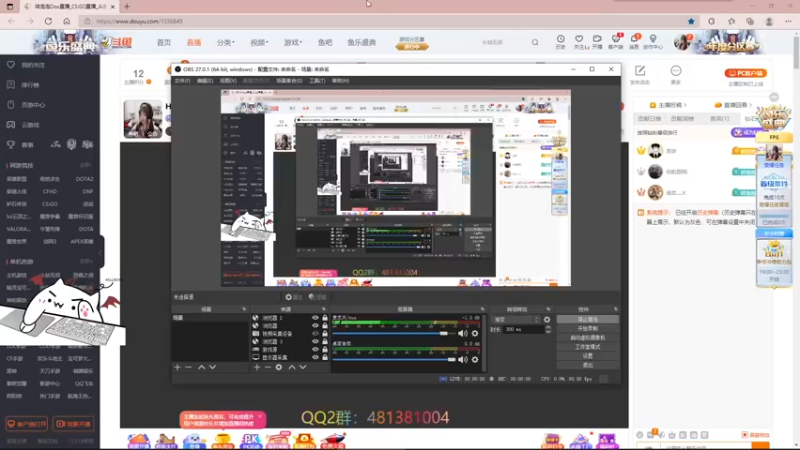Image resolution: width=800 pixels, height=450 pixels.
Task: Open Properties gear button above OBS docks
Action: coord(293,297)
